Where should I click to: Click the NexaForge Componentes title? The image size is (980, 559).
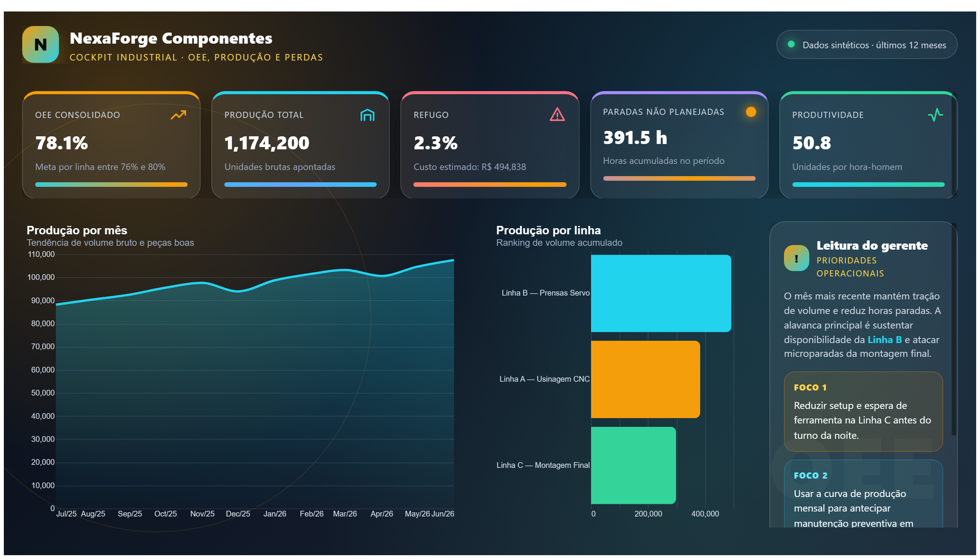[171, 38]
